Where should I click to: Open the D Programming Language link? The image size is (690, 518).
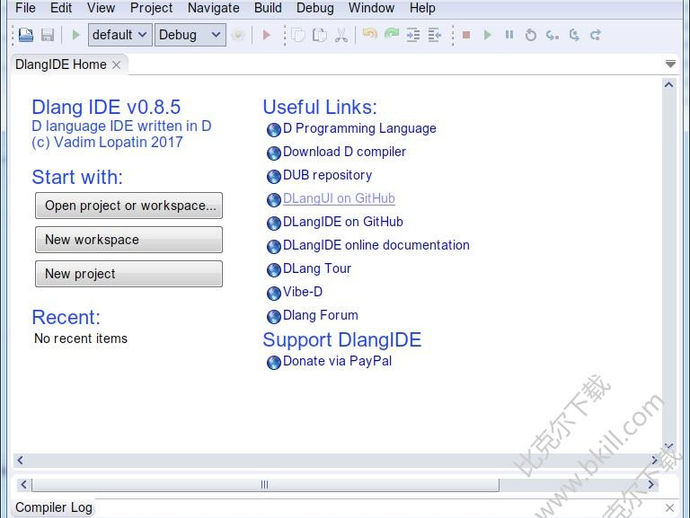pyautogui.click(x=360, y=129)
